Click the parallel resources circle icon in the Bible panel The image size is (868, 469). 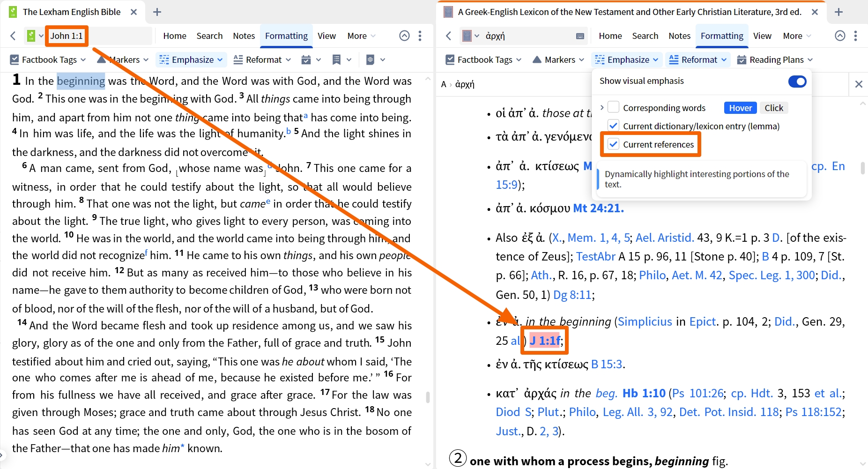(x=405, y=36)
